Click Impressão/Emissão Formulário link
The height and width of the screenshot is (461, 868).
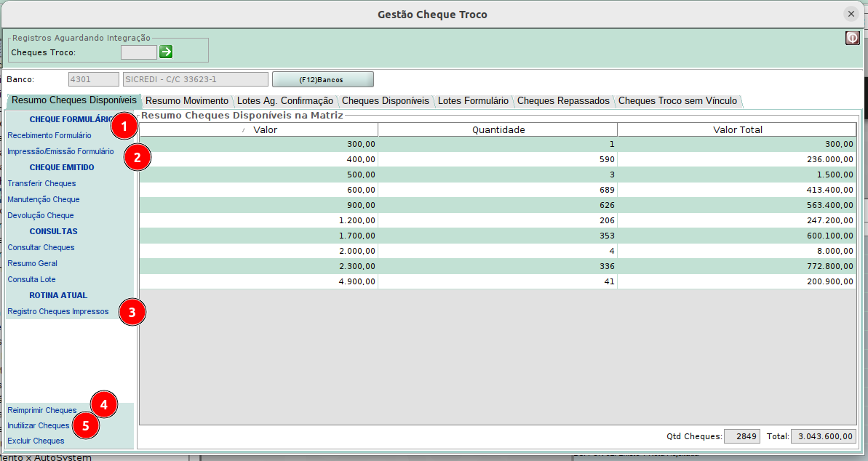tap(60, 151)
